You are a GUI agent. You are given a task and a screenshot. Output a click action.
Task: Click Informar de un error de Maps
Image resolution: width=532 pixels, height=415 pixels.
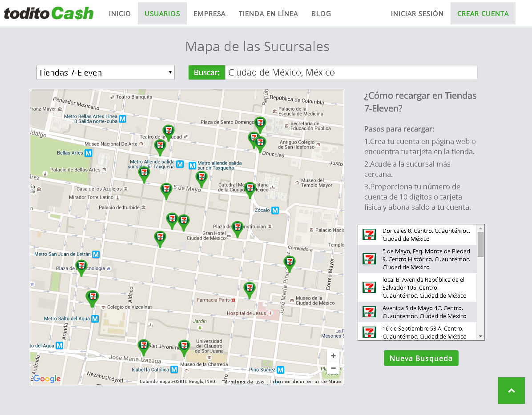coord(305,382)
